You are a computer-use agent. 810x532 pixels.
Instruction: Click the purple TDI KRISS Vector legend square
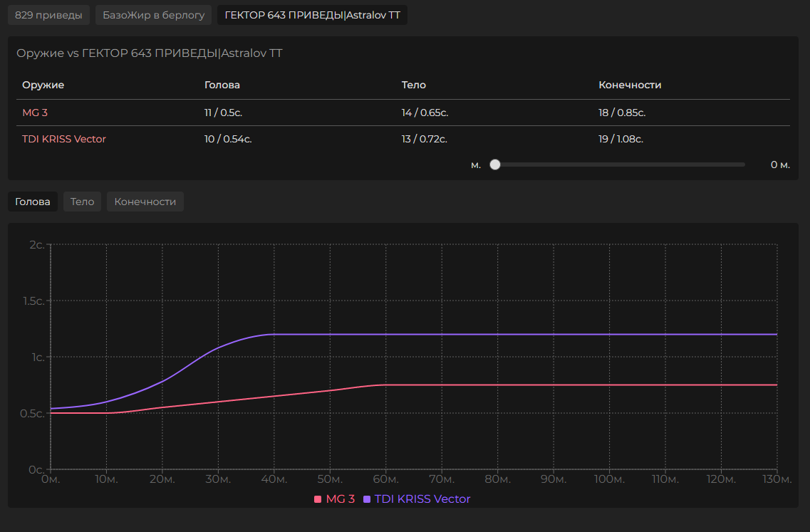coord(367,499)
